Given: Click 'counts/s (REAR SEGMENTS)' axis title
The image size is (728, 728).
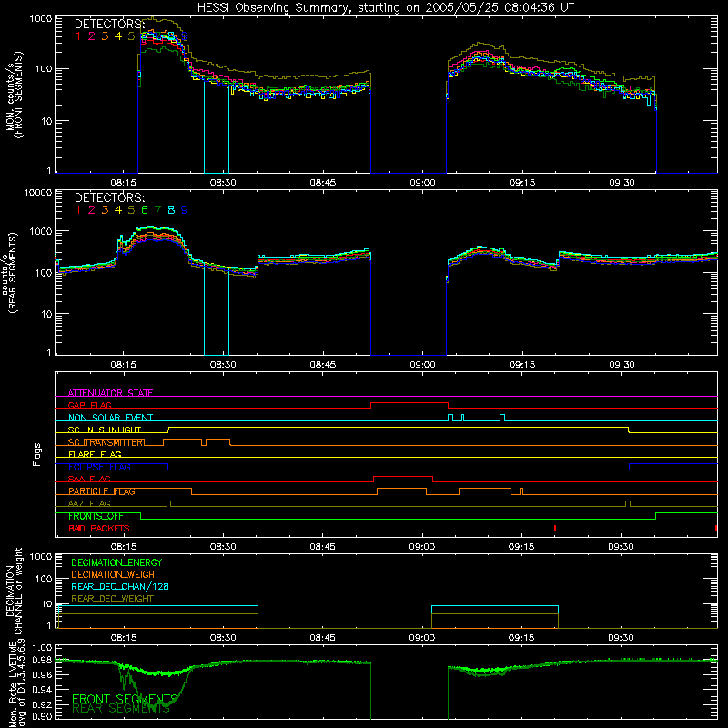Looking at the screenshot, I should point(9,273).
